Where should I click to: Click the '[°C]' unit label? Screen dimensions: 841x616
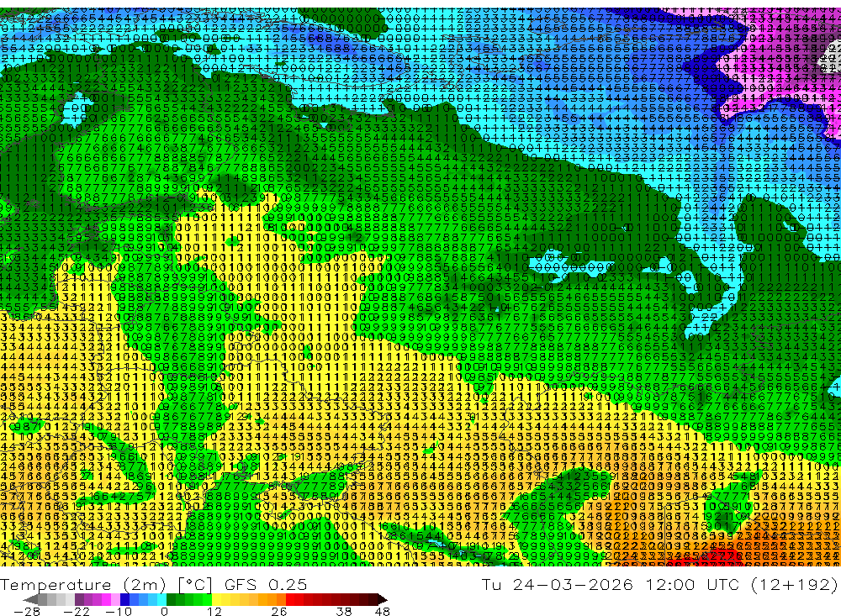click(195, 585)
